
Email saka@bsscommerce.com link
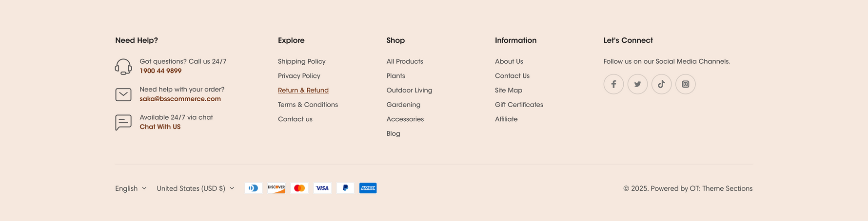pos(180,99)
